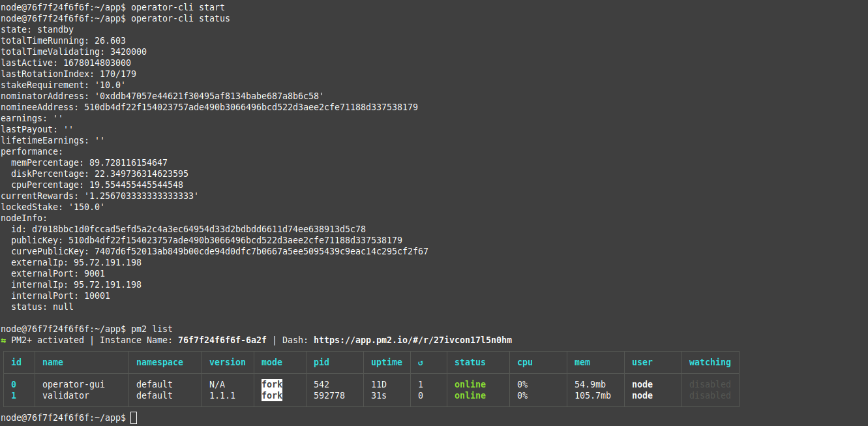Click the online status of operator-gui
Image resolution: width=868 pixels, height=426 pixels.
(x=470, y=384)
